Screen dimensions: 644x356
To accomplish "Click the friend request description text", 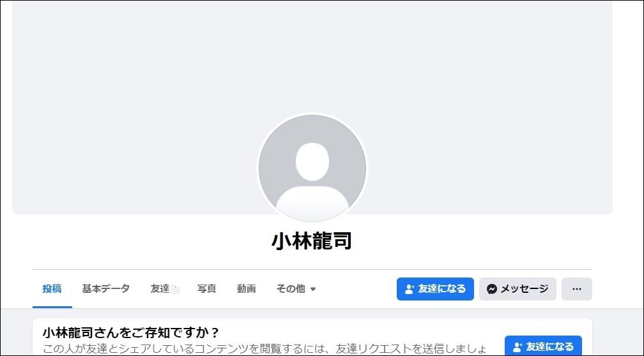I will pos(265,350).
